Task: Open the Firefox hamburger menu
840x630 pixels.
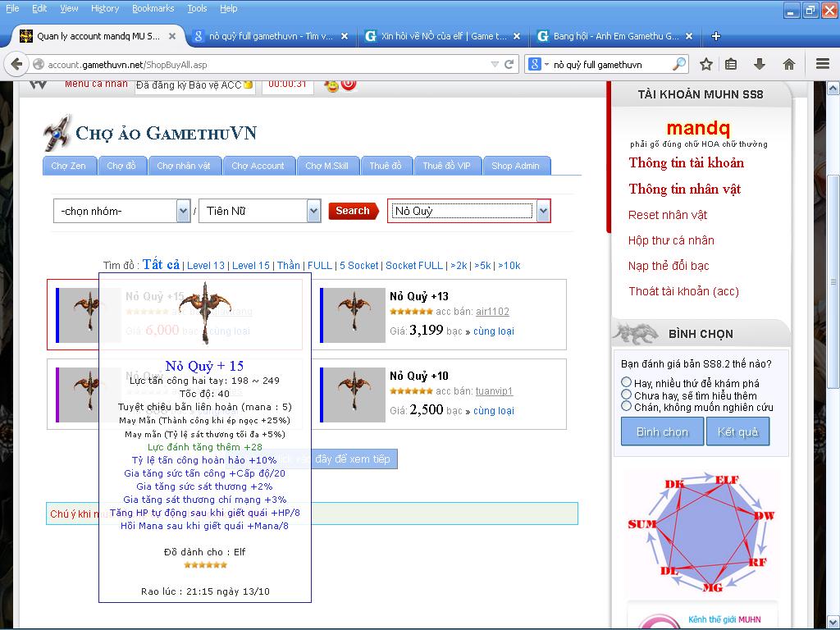Action: (x=823, y=64)
